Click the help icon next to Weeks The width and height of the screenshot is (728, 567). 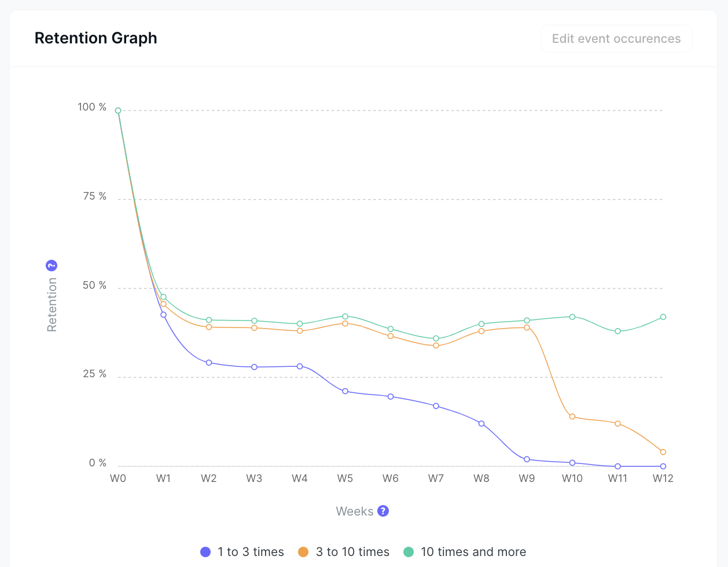pyautogui.click(x=383, y=511)
